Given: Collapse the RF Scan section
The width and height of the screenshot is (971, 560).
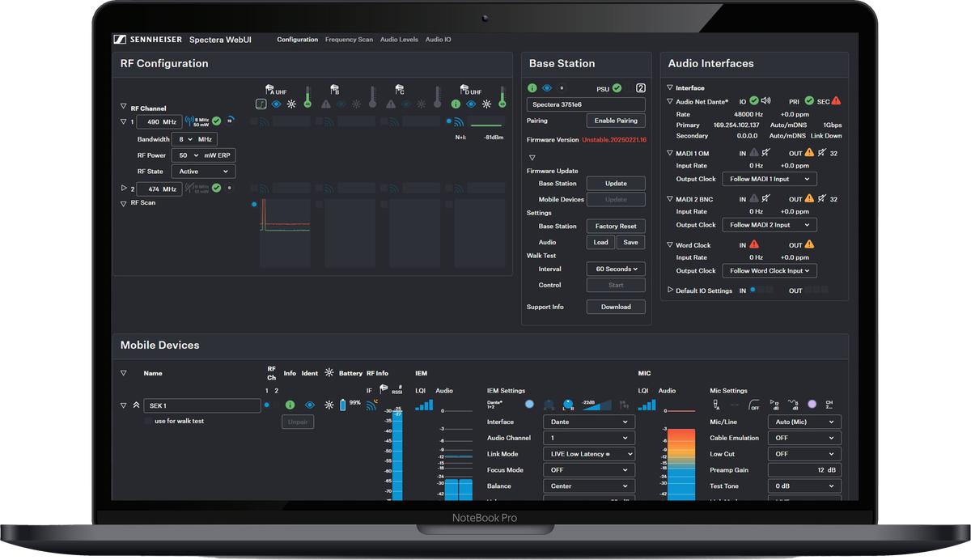Looking at the screenshot, I should point(124,203).
